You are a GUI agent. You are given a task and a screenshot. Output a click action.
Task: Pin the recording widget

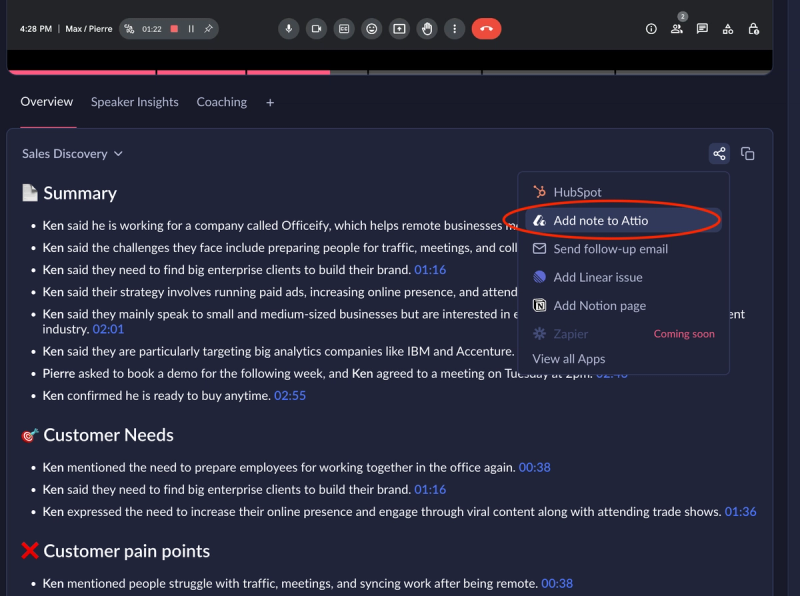208,29
